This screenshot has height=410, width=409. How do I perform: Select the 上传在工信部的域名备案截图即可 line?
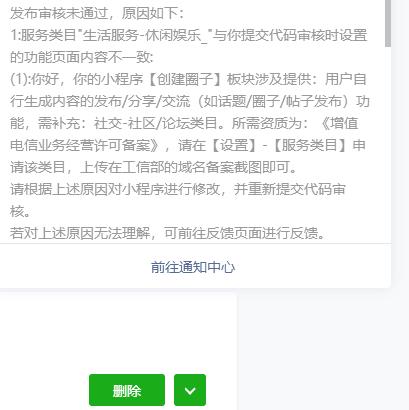[x=188, y=167]
